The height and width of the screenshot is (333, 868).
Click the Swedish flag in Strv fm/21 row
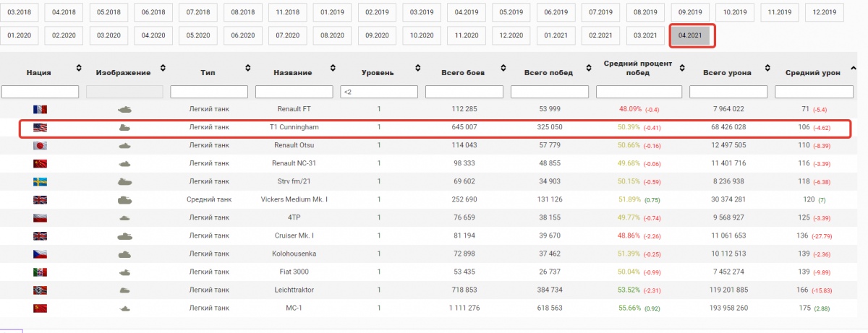39,181
